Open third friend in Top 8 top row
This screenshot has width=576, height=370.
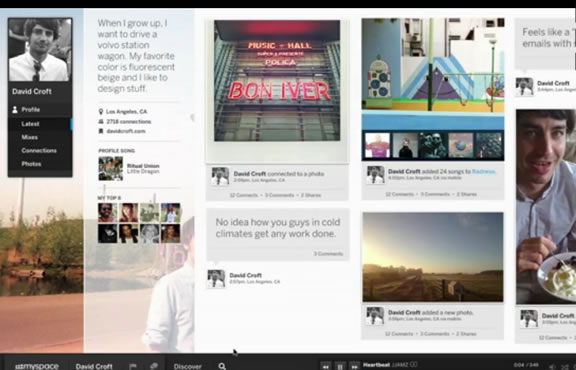[x=150, y=213]
